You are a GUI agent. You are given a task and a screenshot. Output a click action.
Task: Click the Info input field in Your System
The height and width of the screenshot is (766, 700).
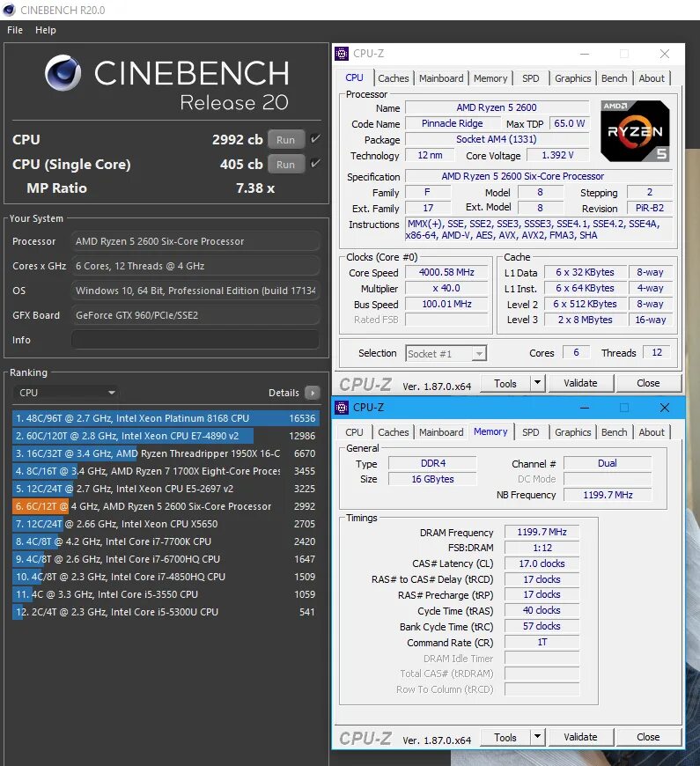click(x=195, y=340)
